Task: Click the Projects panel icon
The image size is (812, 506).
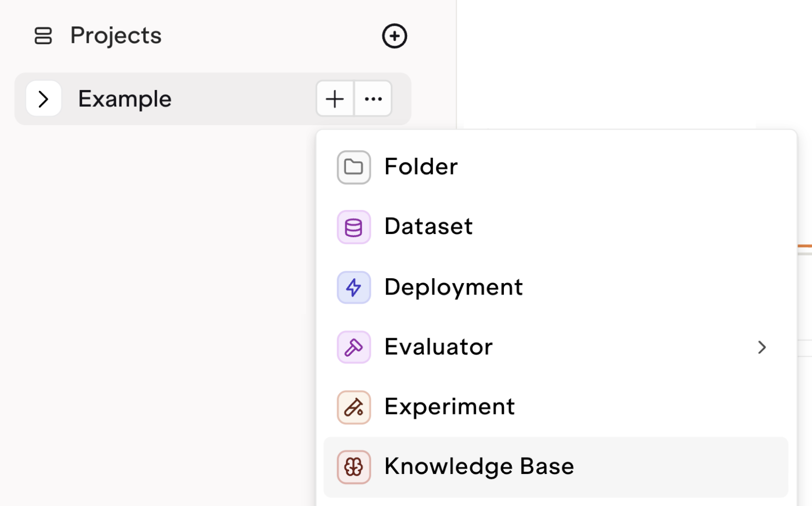Action: [44, 36]
